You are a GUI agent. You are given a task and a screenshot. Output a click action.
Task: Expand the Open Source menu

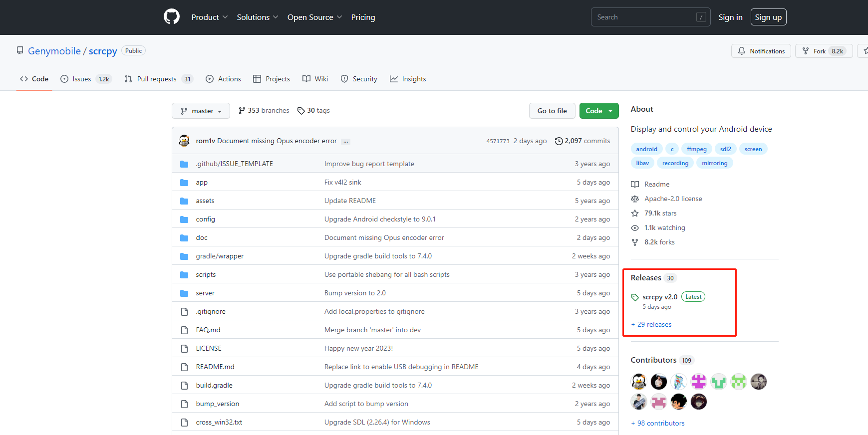(315, 17)
